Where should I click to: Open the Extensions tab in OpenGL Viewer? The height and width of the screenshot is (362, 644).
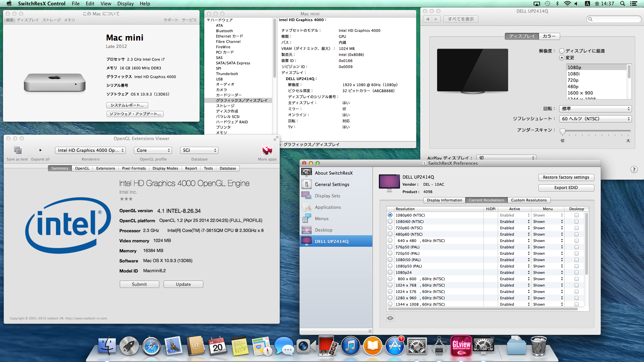tap(105, 168)
